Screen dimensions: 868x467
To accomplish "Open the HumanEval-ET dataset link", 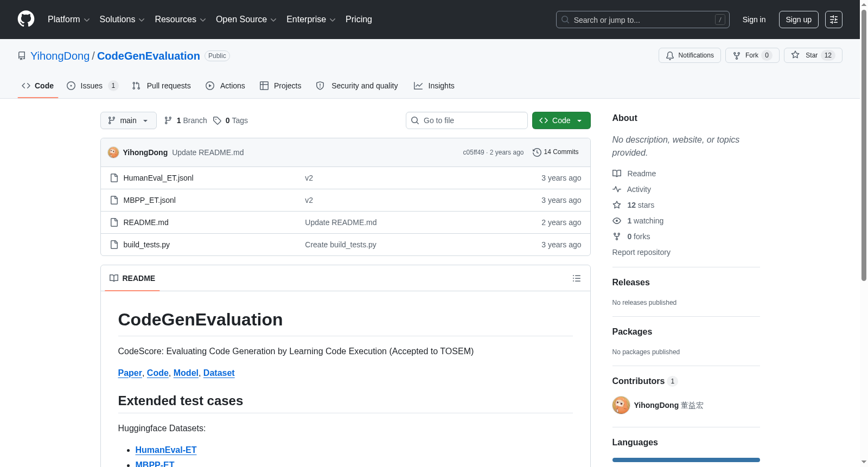I will click(166, 450).
